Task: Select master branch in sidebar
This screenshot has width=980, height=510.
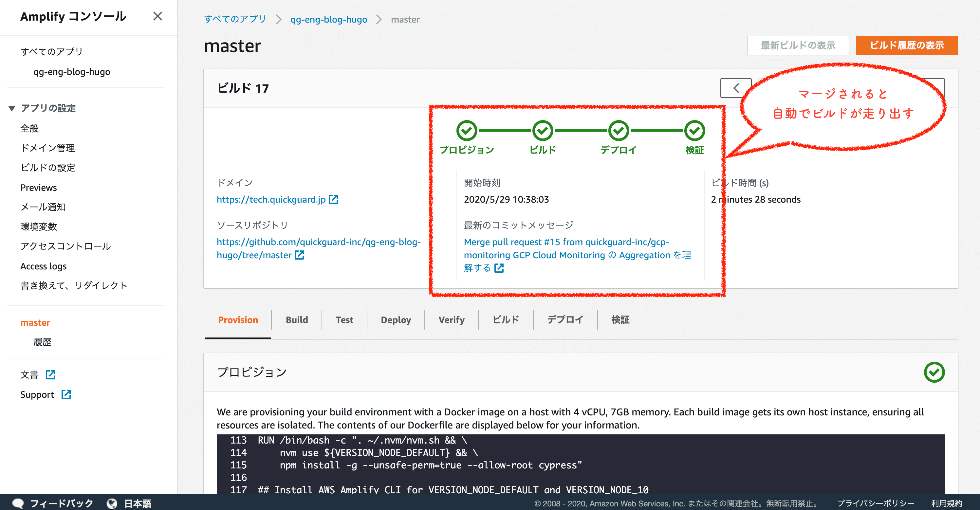Action: 35,322
